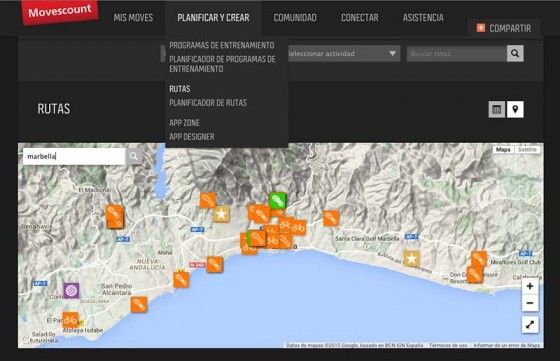Open the CONECTAR menu

pyautogui.click(x=360, y=17)
